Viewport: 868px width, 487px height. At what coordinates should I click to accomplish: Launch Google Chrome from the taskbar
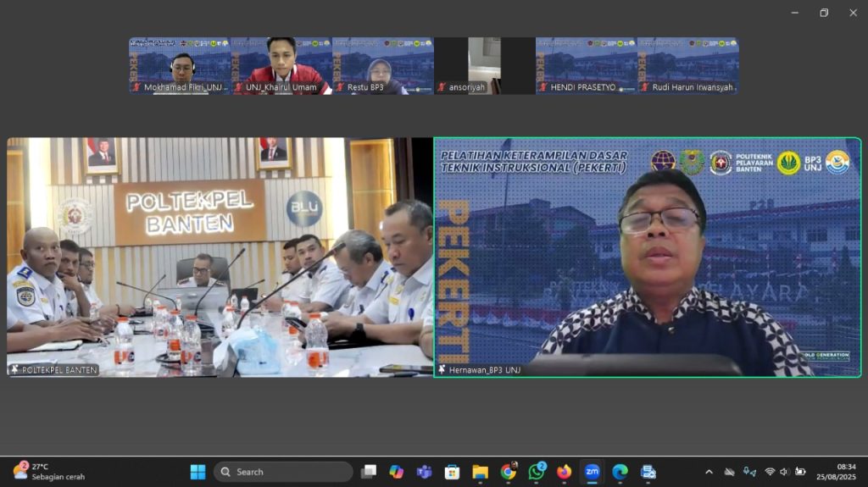click(x=509, y=472)
